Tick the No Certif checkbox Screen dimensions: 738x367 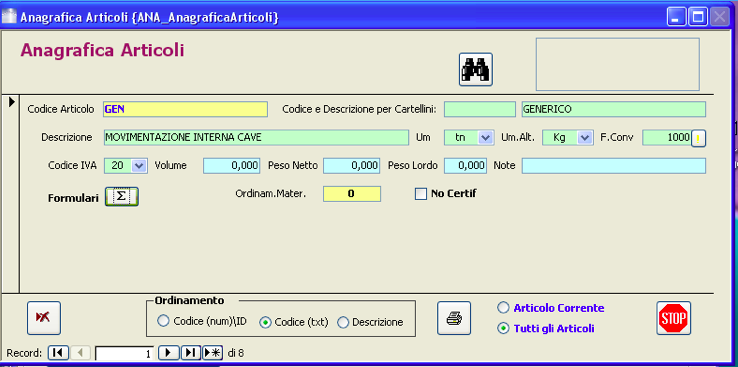(x=421, y=194)
